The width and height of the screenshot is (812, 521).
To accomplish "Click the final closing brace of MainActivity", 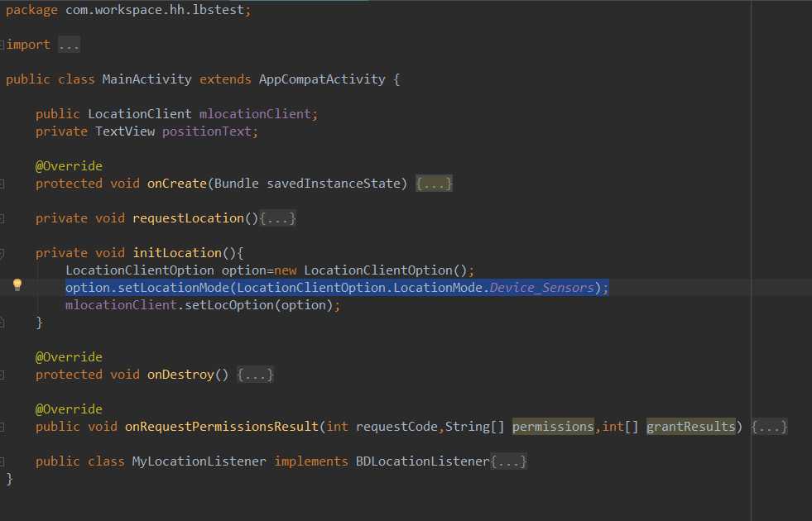I will coord(9,479).
